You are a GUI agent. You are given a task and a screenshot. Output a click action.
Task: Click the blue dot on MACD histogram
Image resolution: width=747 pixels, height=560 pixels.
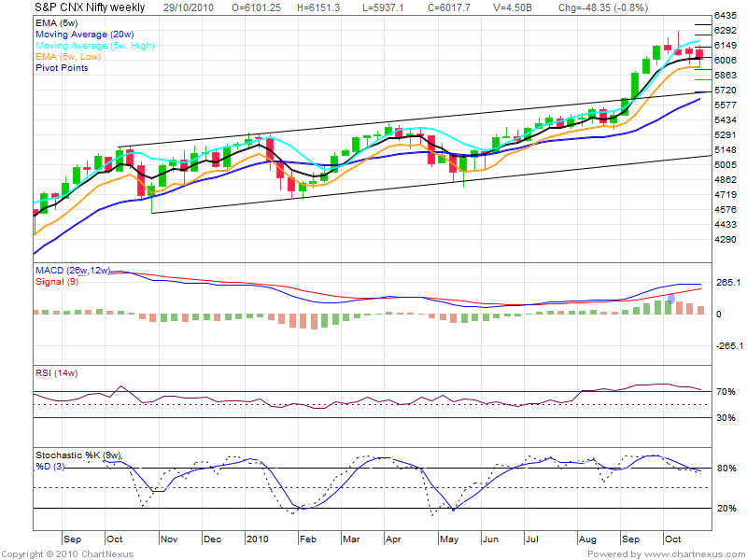(x=671, y=299)
